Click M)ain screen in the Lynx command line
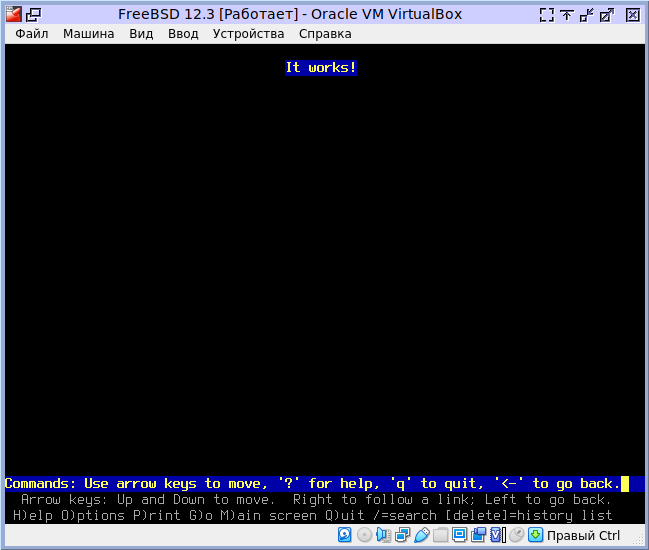 (269, 515)
